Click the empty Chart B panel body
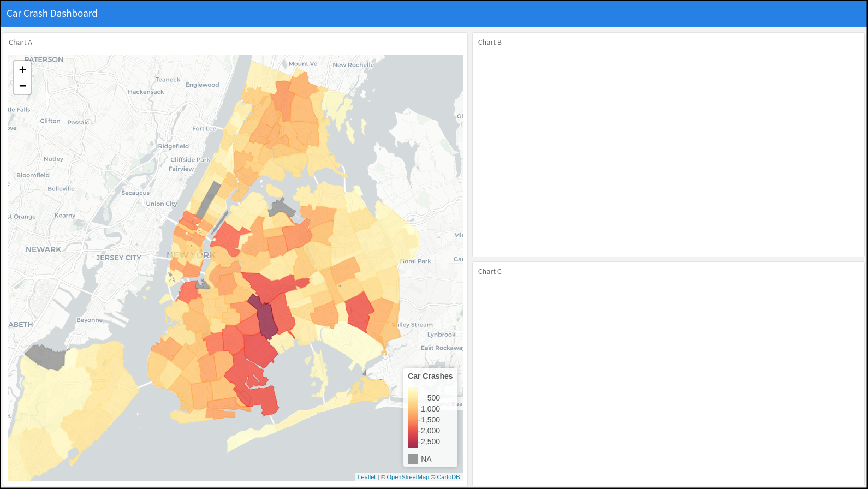 [x=669, y=153]
